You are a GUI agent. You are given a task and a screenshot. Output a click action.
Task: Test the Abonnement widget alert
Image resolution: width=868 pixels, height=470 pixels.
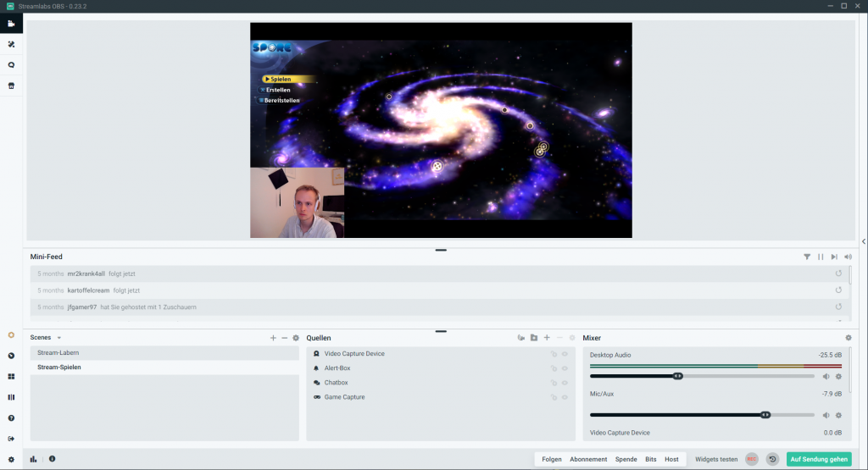tap(588, 459)
